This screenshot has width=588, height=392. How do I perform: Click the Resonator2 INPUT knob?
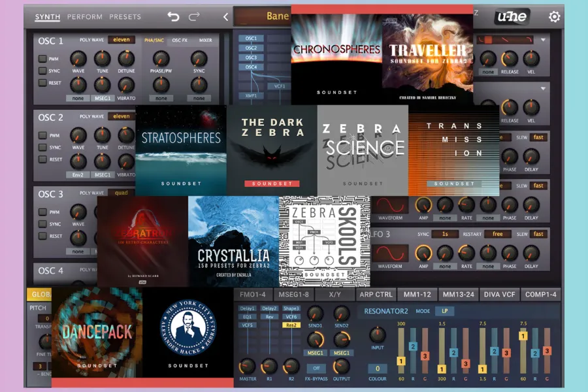[377, 335]
